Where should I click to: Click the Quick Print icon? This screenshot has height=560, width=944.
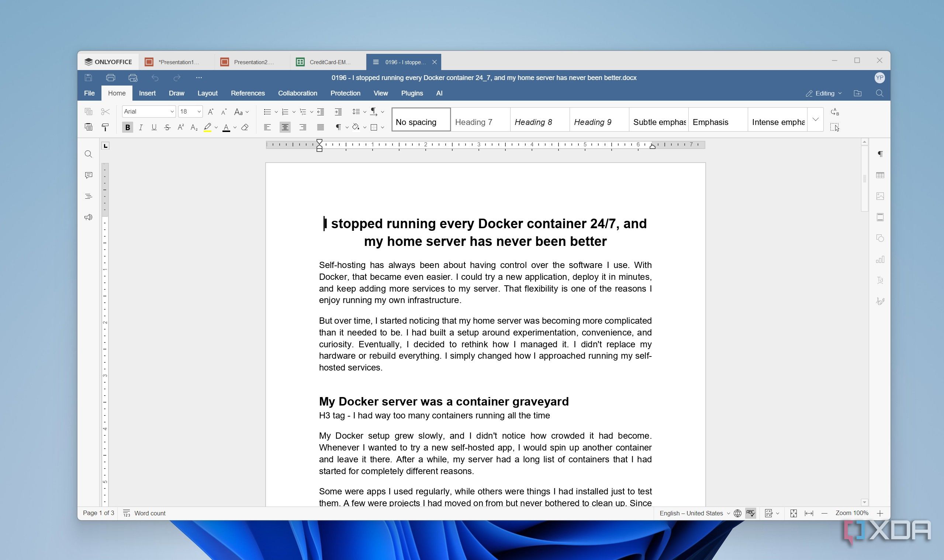tap(133, 78)
